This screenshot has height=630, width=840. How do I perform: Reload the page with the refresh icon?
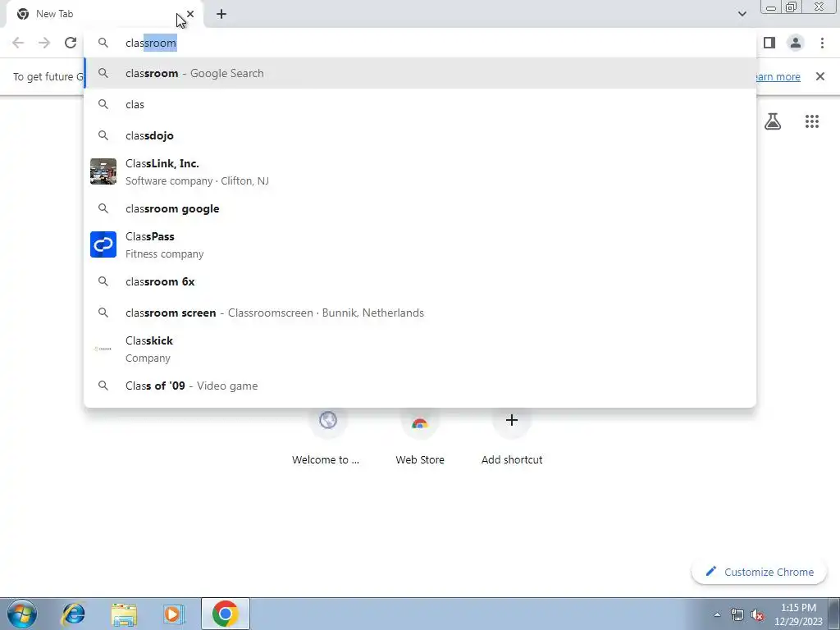point(71,43)
